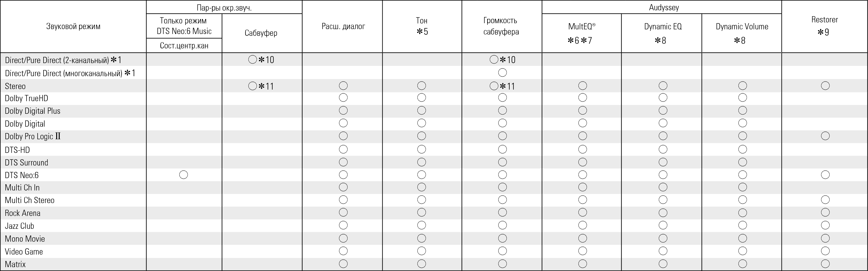Click the Stereo circle marked *11 under Сабвуфер
Screen dimensions: 868x271
253,86
